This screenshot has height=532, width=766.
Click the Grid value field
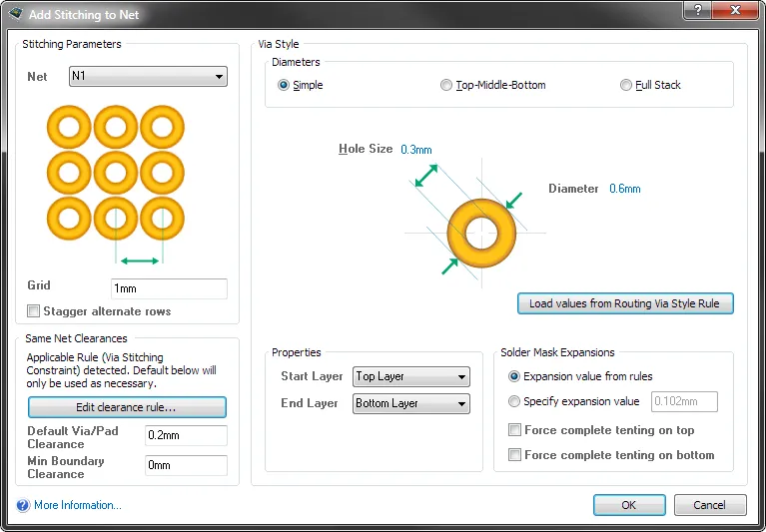click(x=169, y=288)
